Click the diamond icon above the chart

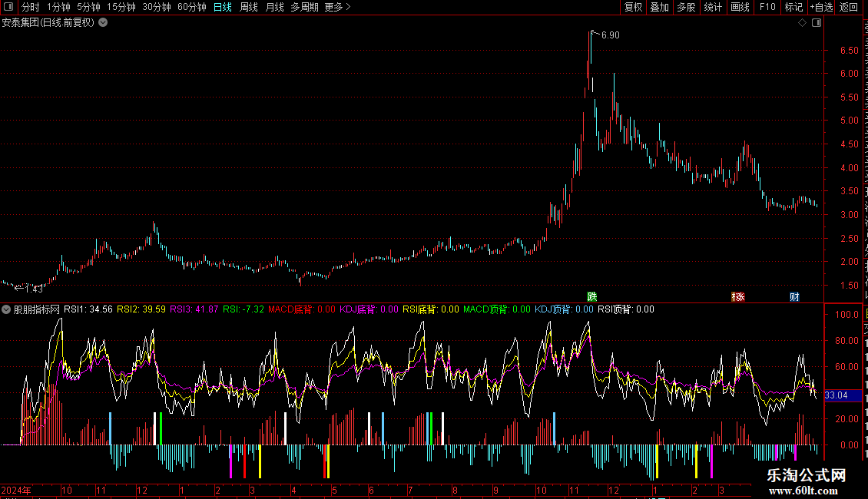pos(802,23)
